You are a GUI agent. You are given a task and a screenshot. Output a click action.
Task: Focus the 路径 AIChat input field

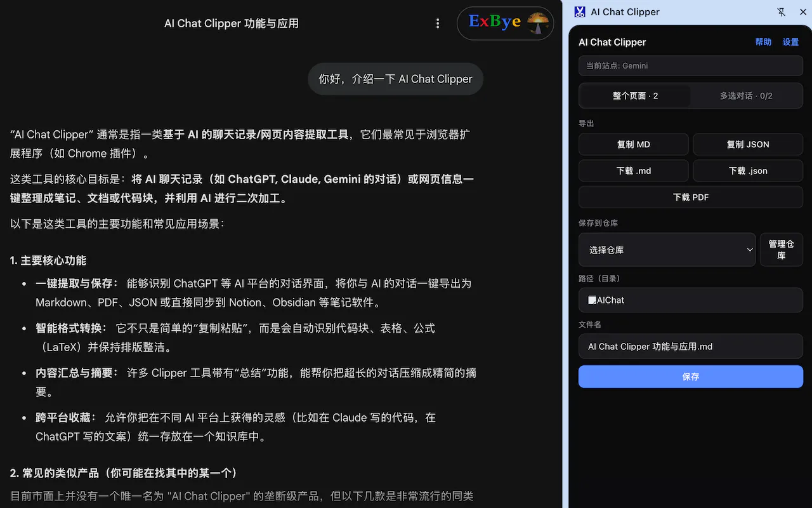pos(691,300)
